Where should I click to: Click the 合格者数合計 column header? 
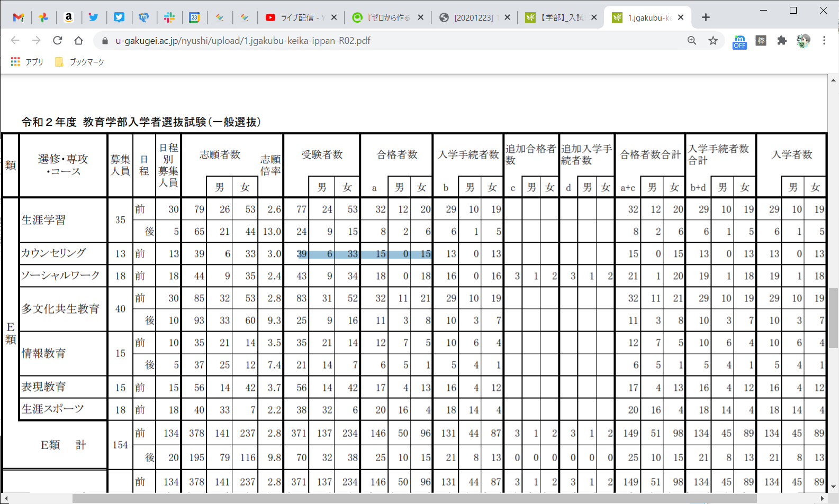650,154
